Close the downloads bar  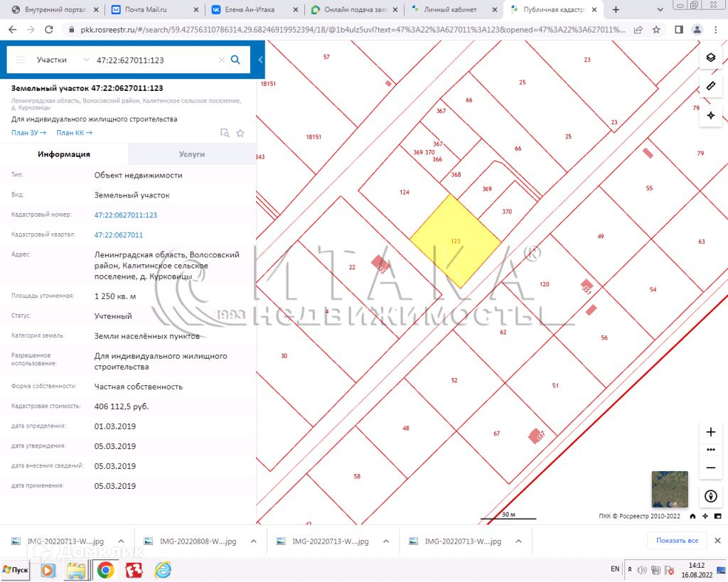click(x=717, y=541)
